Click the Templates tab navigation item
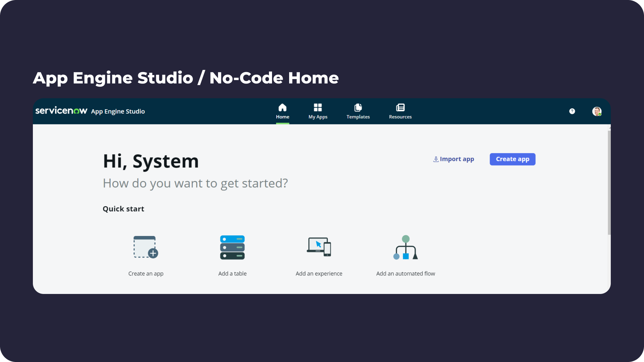 click(x=358, y=111)
